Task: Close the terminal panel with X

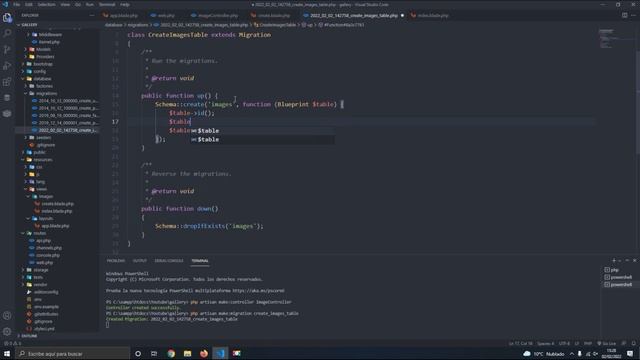Action: 634,260
